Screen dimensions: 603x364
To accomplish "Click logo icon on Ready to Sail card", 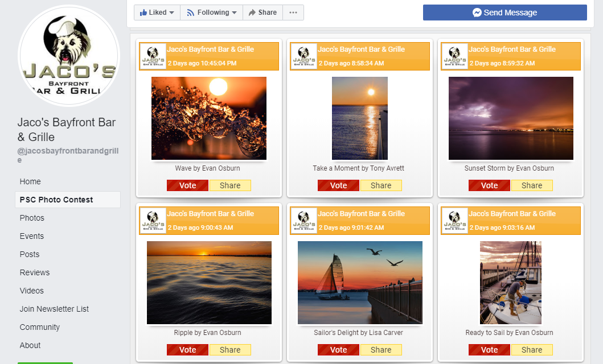I will [x=454, y=221].
